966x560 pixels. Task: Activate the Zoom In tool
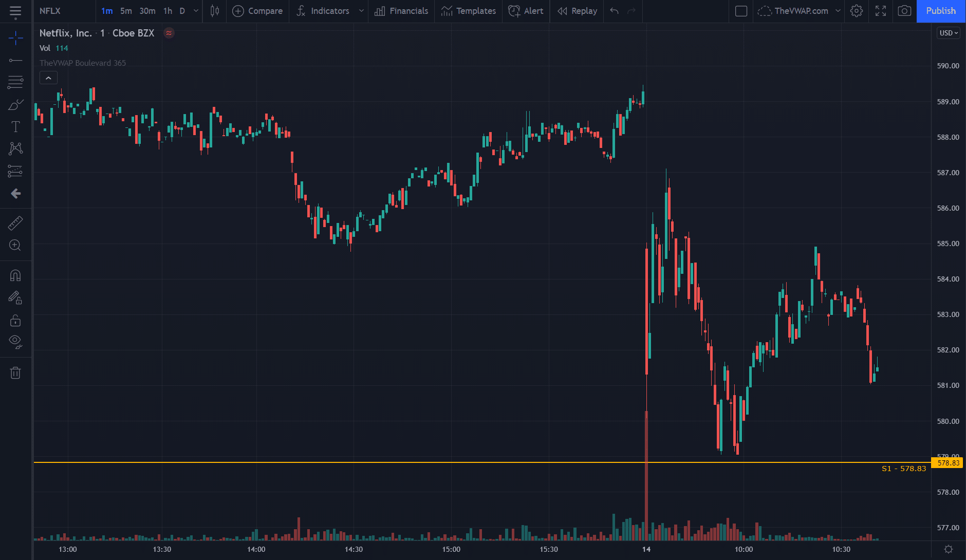15,245
